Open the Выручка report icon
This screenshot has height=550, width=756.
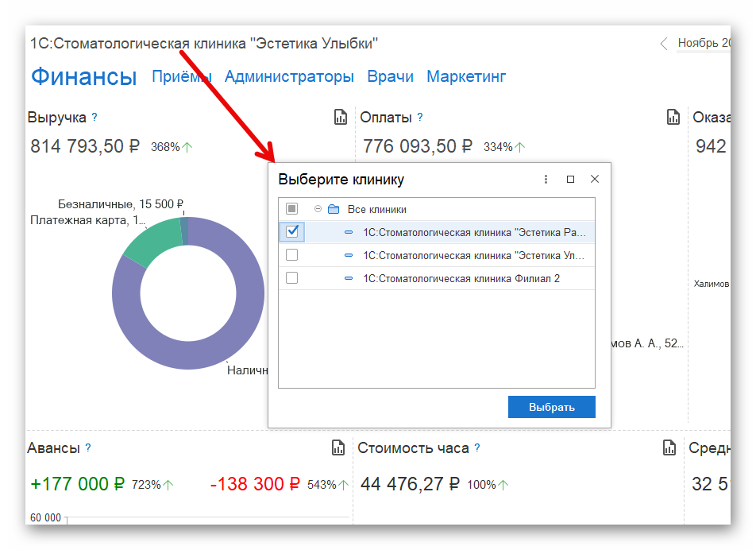[x=341, y=117]
